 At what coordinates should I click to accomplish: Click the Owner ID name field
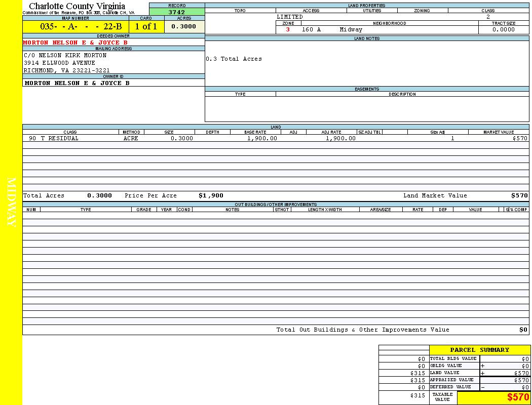pos(77,83)
